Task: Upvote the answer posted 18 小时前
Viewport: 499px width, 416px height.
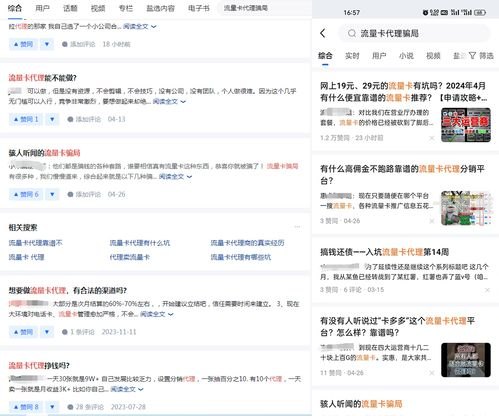Action: point(23,44)
